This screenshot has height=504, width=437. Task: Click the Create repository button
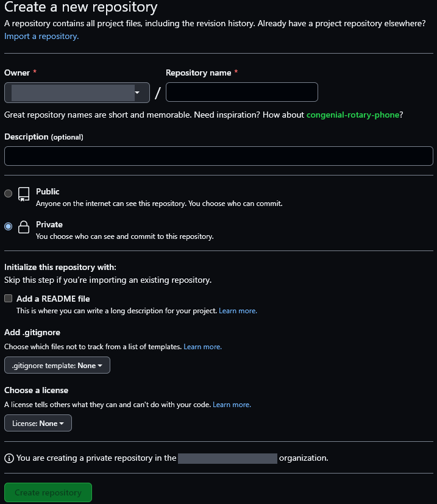coord(48,492)
